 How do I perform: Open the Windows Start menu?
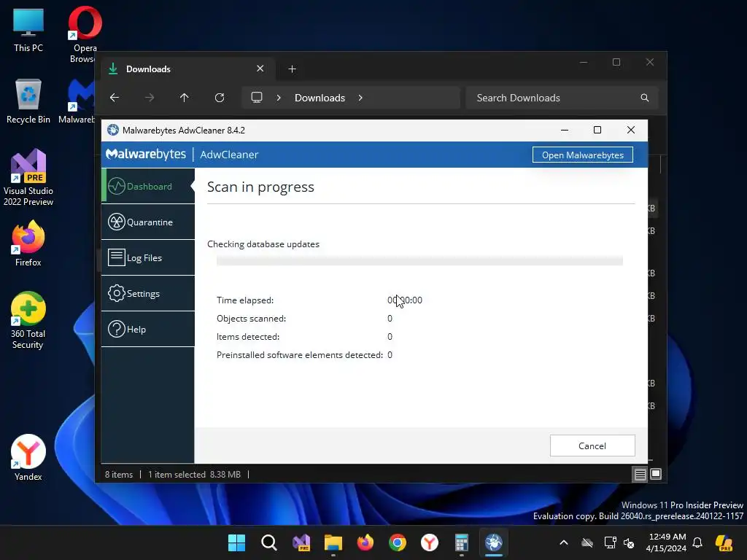237,542
